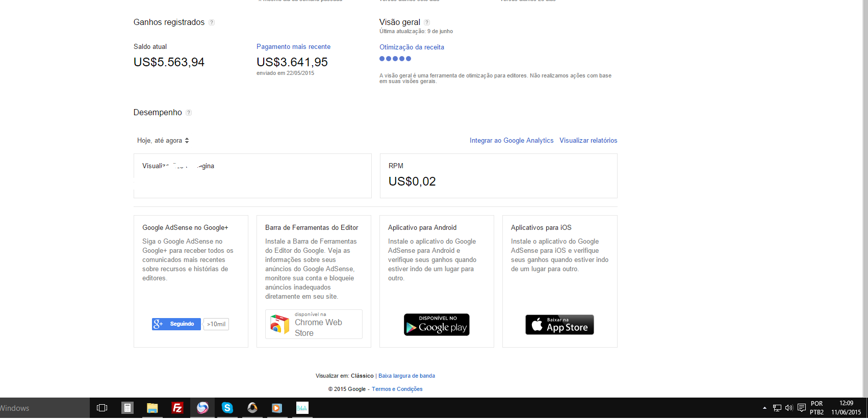Click 'Google AdSense no Google+' card title
The height and width of the screenshot is (420, 868).
[x=185, y=228]
